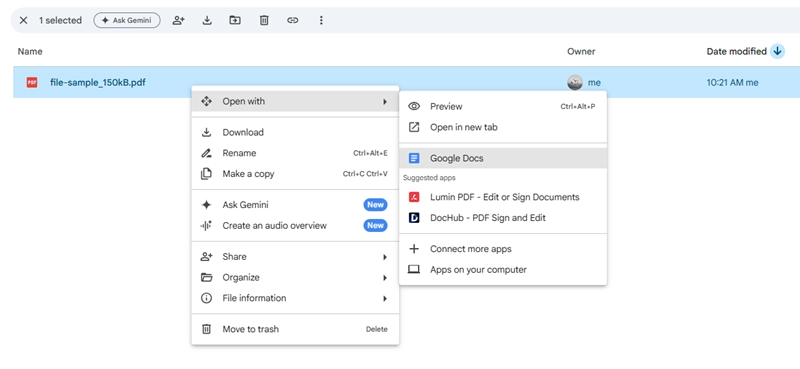Click the Ask Gemini toolbar button
Screen dimensions: 800x369
click(x=127, y=20)
